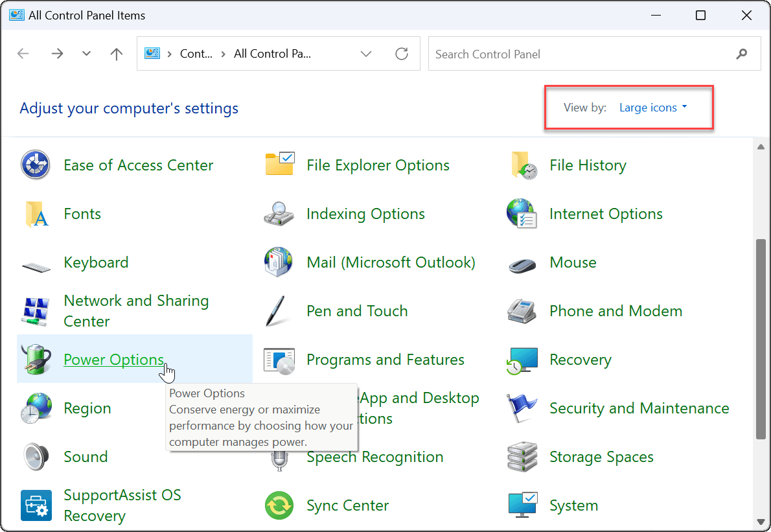Screen dimensions: 771x532
Task: Select the Mouse icon
Action: pyautogui.click(x=523, y=263)
